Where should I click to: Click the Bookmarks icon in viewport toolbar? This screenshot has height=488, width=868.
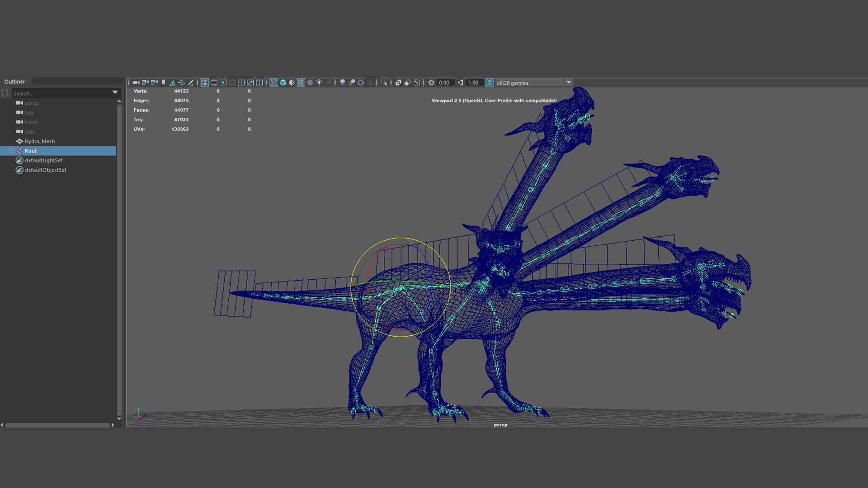coord(163,83)
